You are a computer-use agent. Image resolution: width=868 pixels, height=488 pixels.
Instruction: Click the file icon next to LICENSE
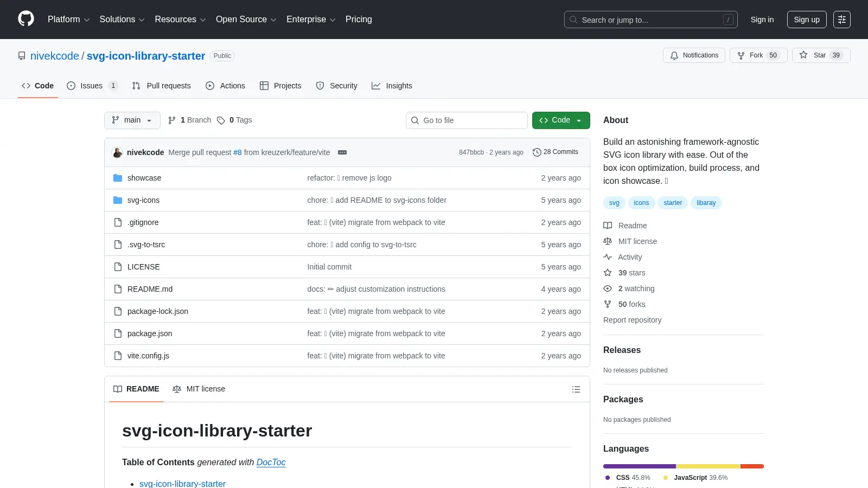point(118,267)
